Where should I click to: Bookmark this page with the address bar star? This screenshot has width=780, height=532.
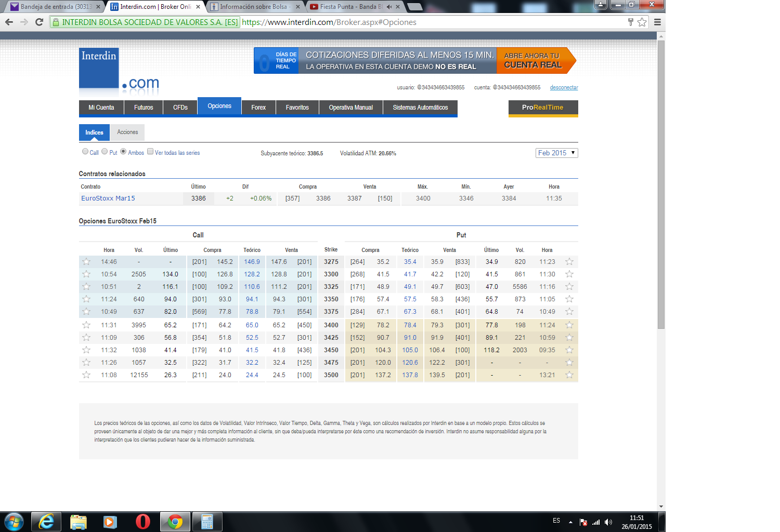point(642,22)
